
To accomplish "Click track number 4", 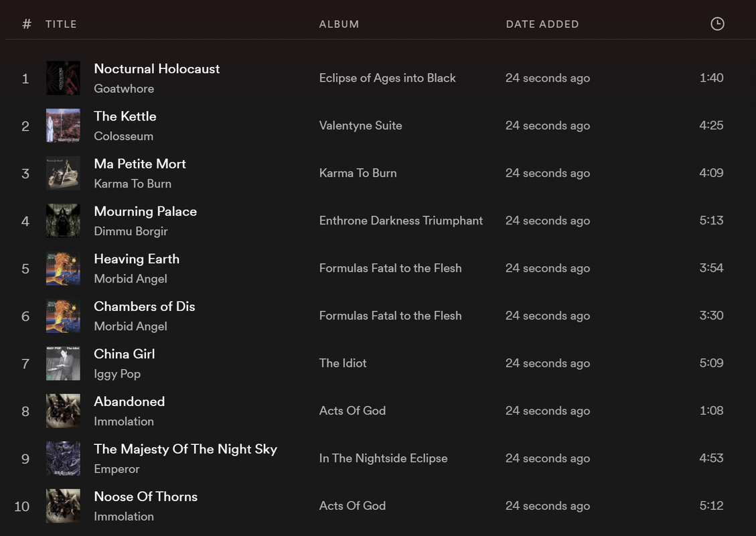I will pos(25,222).
